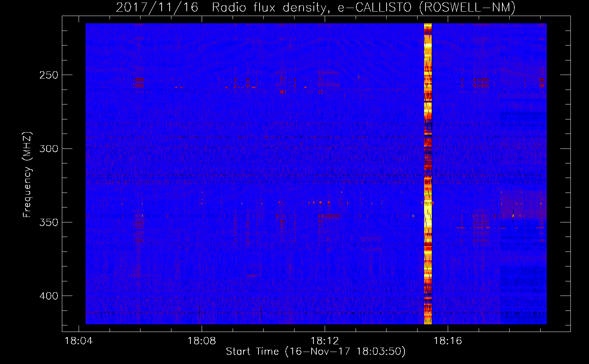The height and width of the screenshot is (364, 589).
Task: Select the "Frequency (MHZ)" y-axis label
Action: point(27,175)
